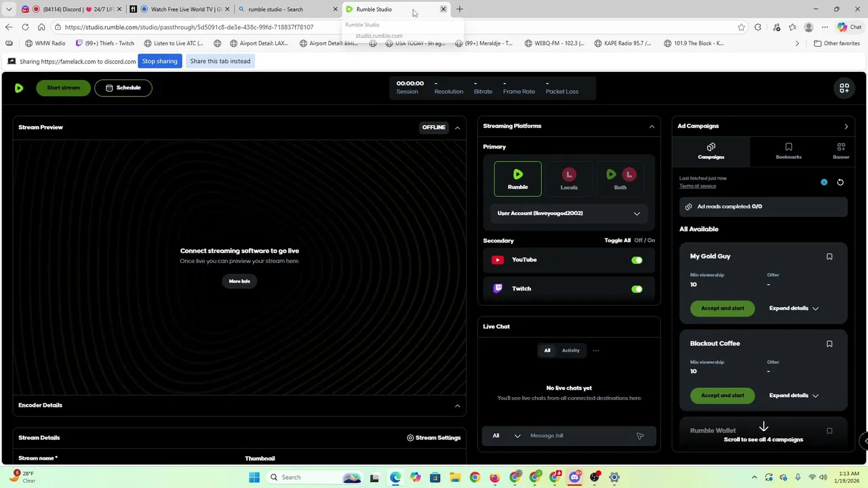Click Share this tab instead

pos(220,61)
